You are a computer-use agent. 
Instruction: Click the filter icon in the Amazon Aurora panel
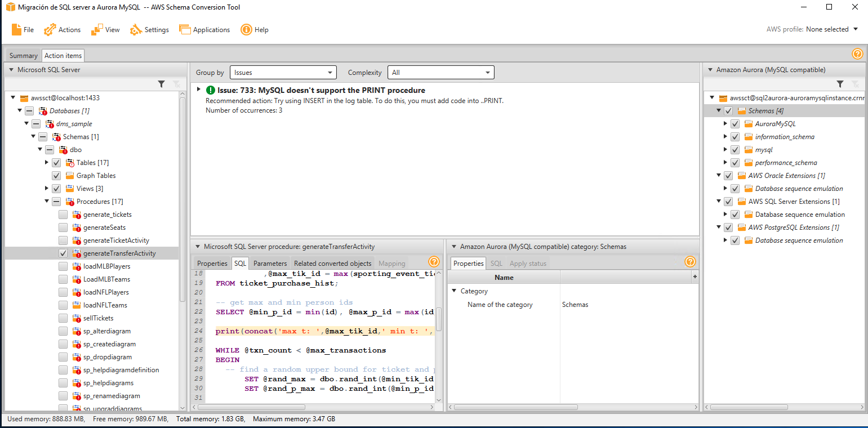tap(840, 84)
